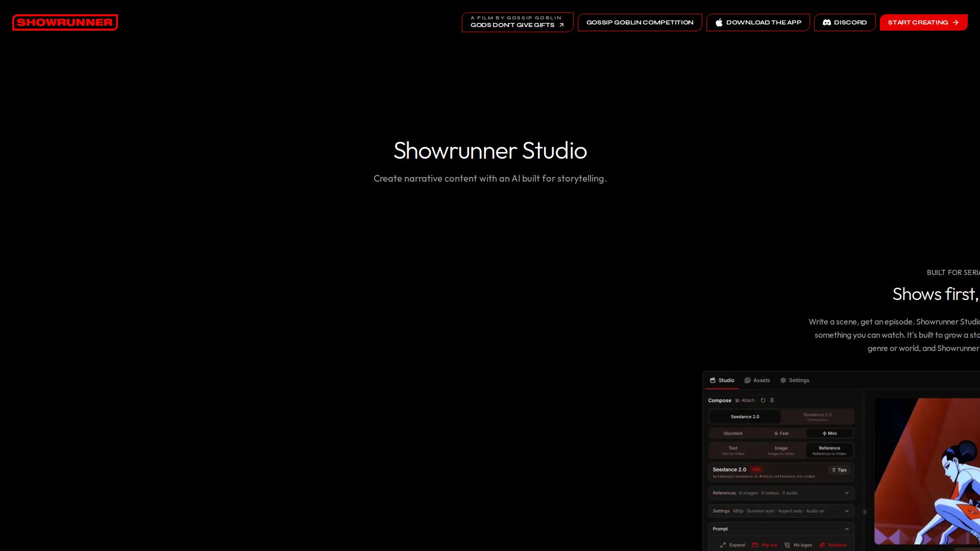Click the reset arrow icon beside Attach

[x=763, y=400]
